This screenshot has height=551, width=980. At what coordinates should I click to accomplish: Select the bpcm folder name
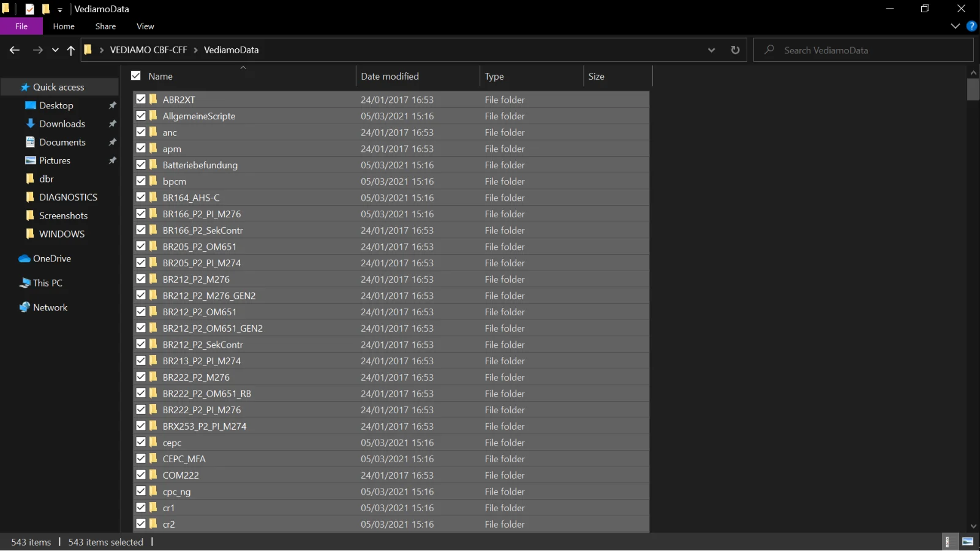click(x=175, y=181)
